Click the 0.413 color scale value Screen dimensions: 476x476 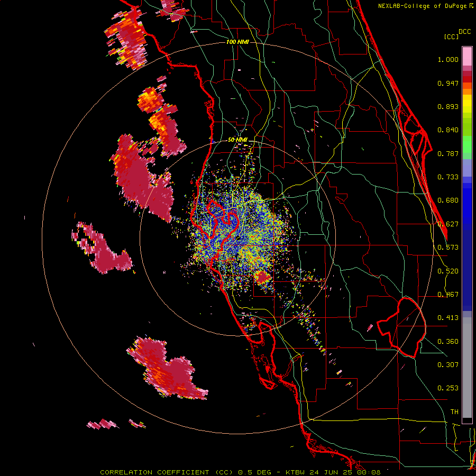coord(448,318)
